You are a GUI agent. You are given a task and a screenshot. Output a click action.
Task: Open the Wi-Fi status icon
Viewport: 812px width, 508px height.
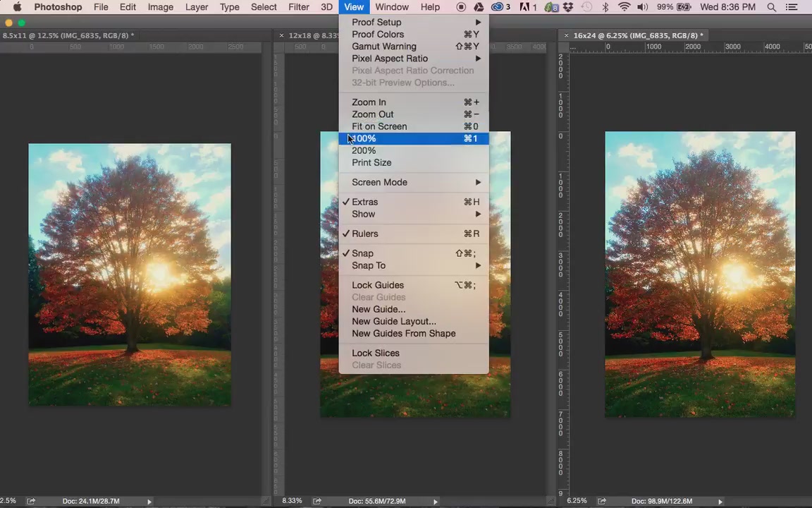click(624, 7)
